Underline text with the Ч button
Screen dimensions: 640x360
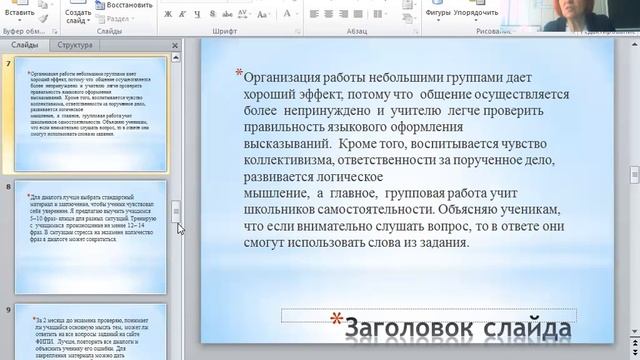[x=197, y=14]
